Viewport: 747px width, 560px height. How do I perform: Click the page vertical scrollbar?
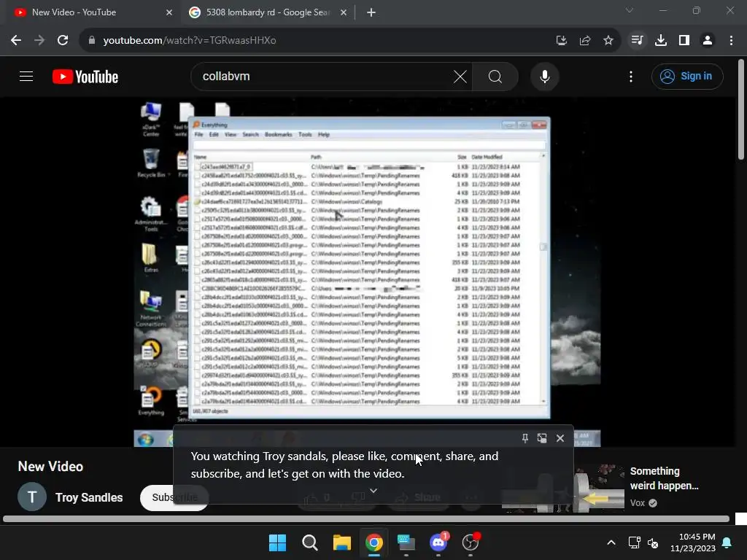tap(741, 109)
